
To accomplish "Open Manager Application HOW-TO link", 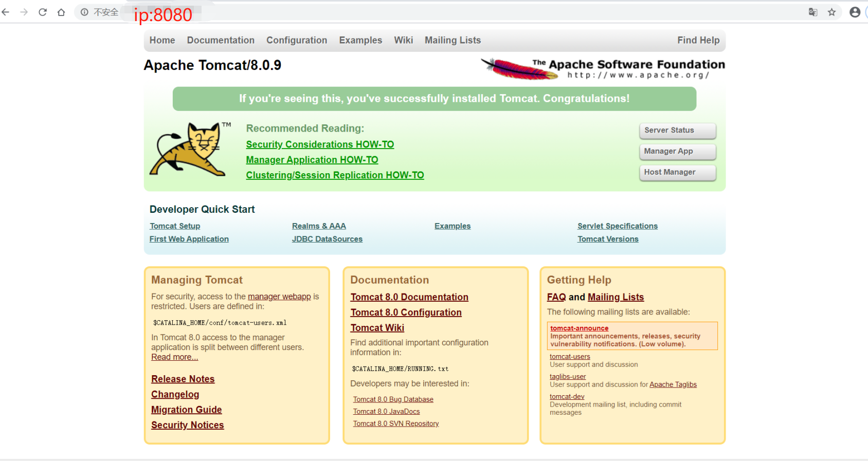I will pyautogui.click(x=312, y=160).
